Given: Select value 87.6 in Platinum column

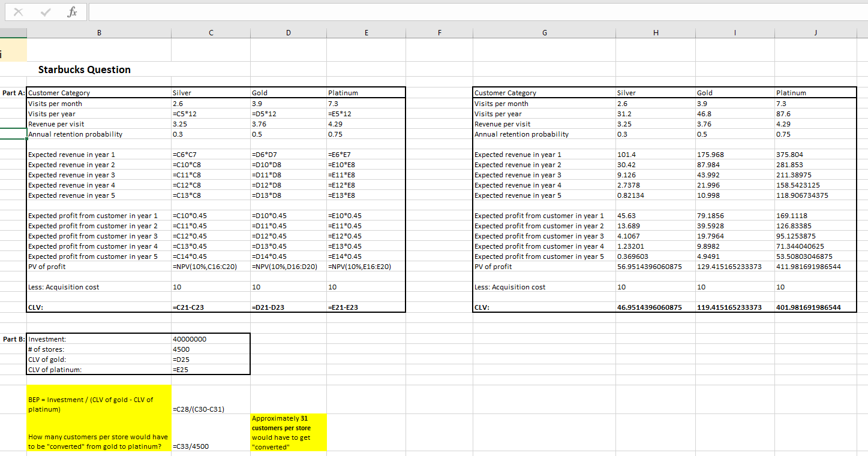Looking at the screenshot, I should (x=815, y=114).
